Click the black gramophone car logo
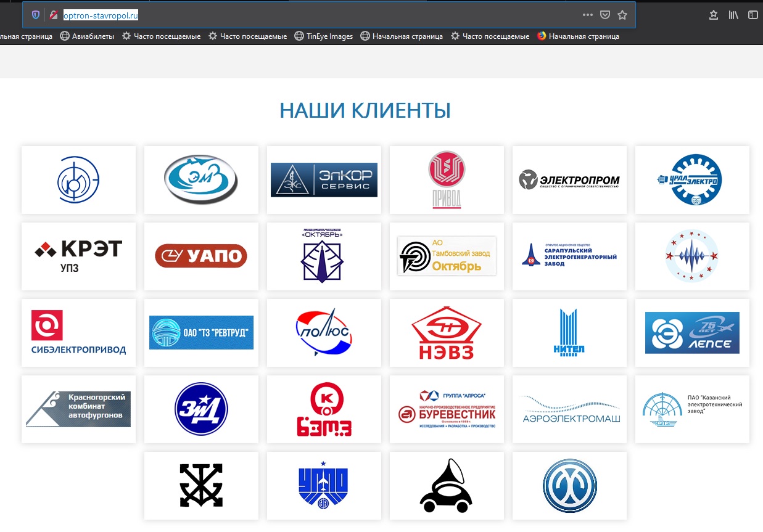Screen dimensions: 763x532 tap(447, 486)
